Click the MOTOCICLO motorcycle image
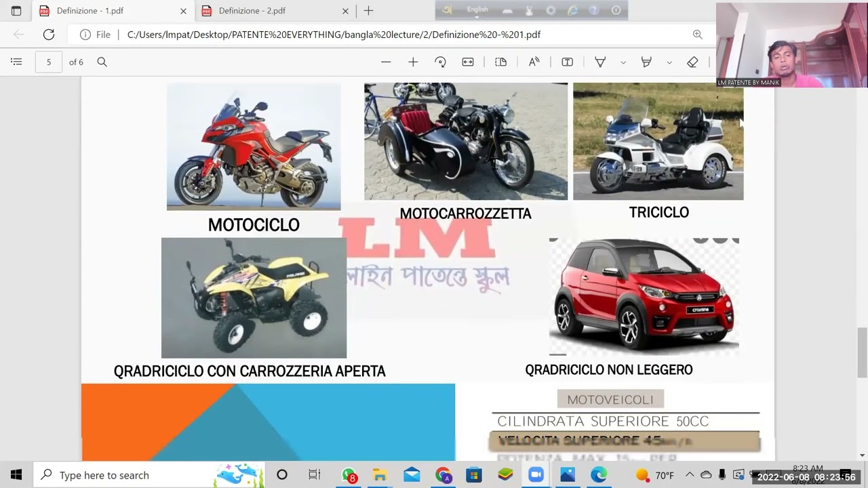The width and height of the screenshot is (868, 488). click(x=254, y=146)
